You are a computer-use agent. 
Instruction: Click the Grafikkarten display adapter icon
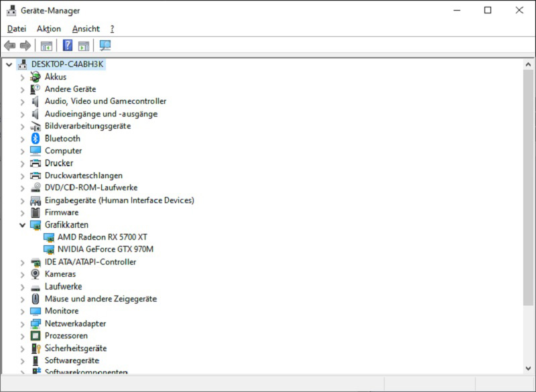pos(36,225)
